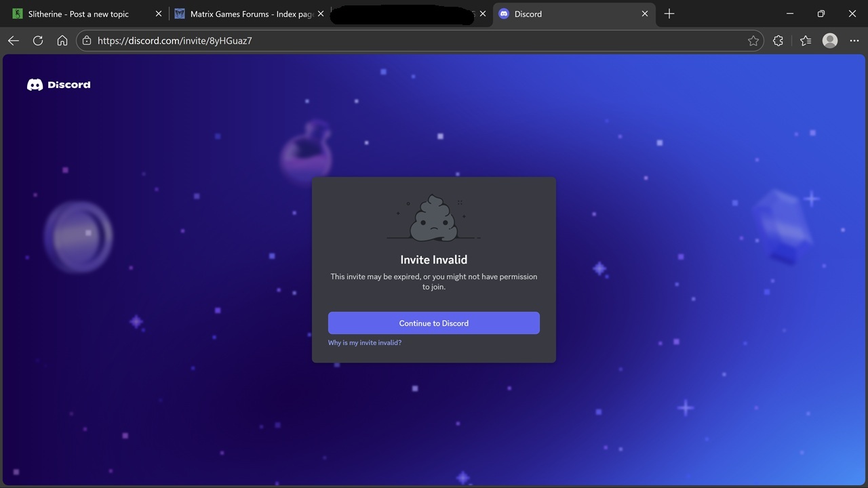The image size is (868, 488).
Task: Select the Discord browser tab
Action: 563,14
